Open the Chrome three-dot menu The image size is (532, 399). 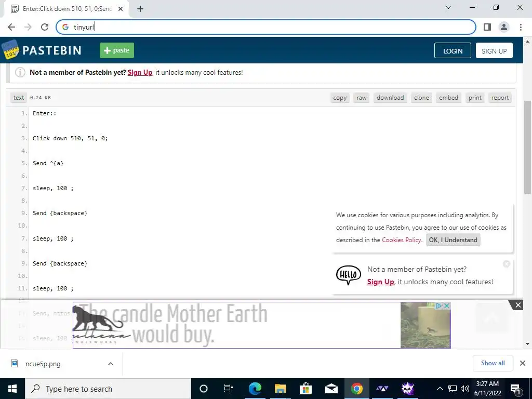(x=521, y=27)
